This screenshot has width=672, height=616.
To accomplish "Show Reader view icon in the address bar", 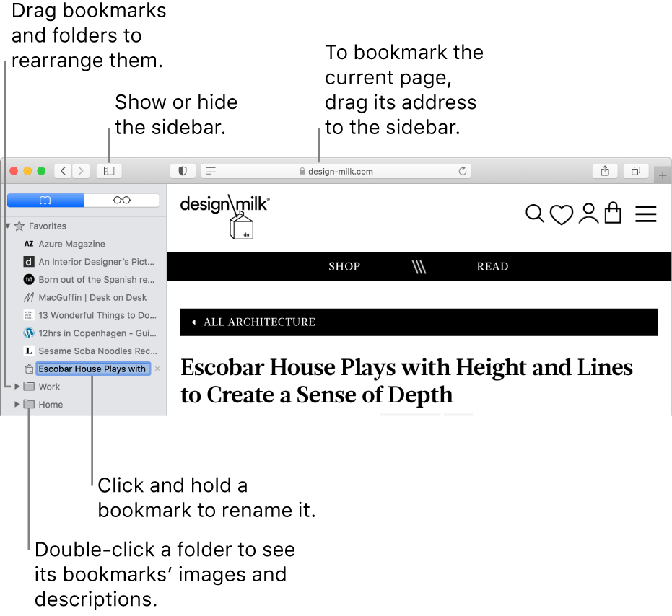I will (x=211, y=171).
